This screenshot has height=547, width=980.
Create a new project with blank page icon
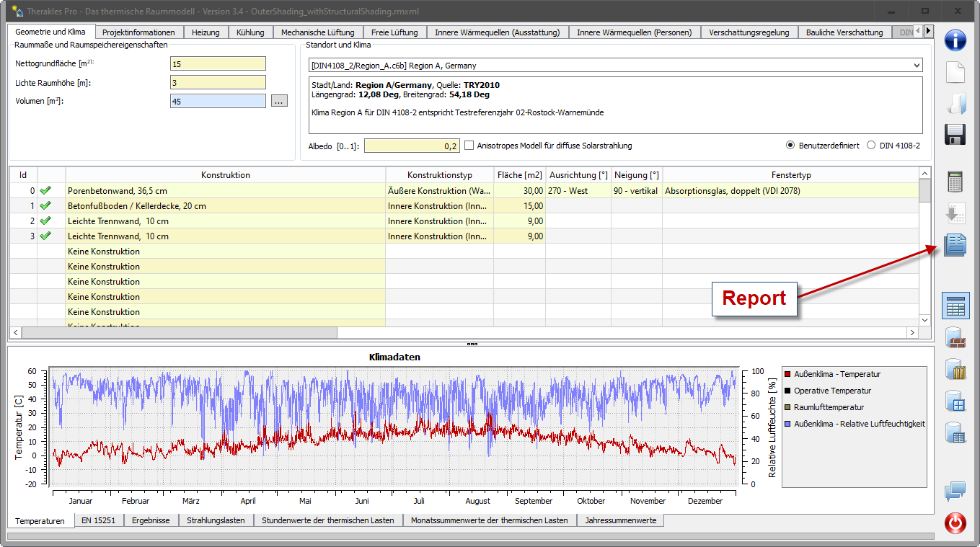click(955, 73)
